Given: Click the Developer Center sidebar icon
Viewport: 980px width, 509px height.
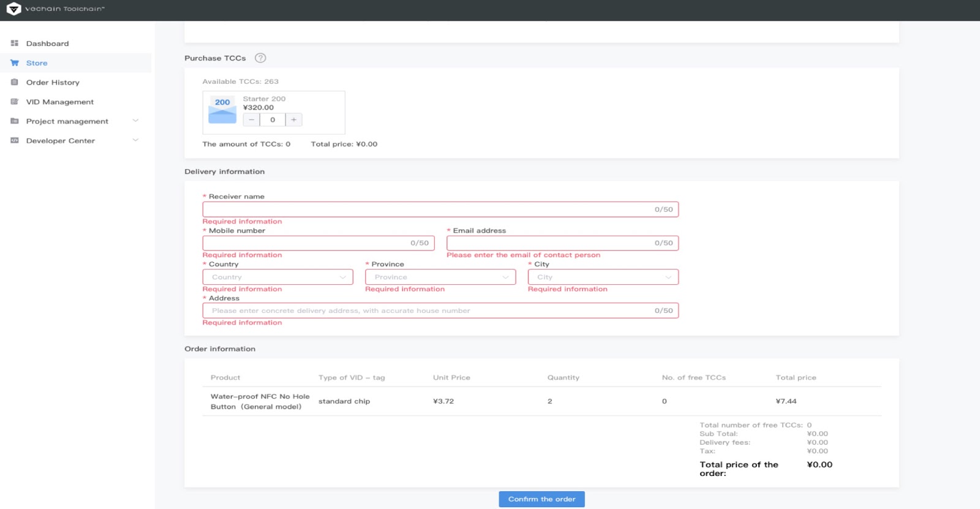Looking at the screenshot, I should [x=15, y=141].
